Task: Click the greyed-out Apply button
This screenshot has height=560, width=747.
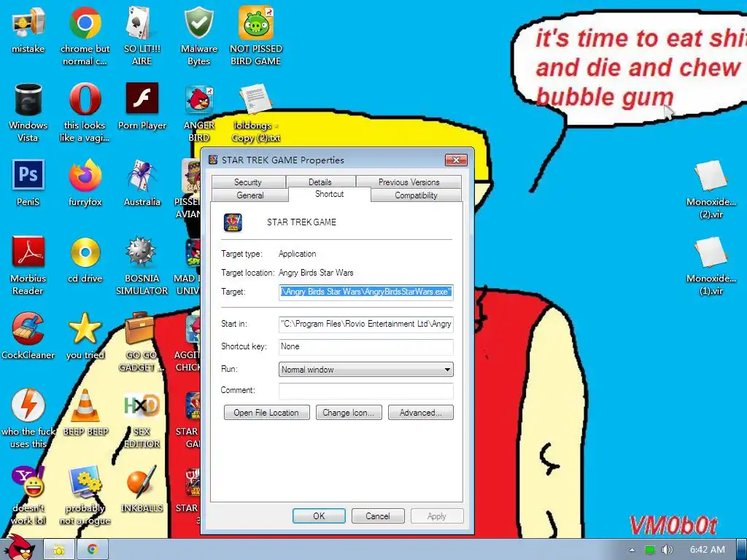Action: (437, 516)
